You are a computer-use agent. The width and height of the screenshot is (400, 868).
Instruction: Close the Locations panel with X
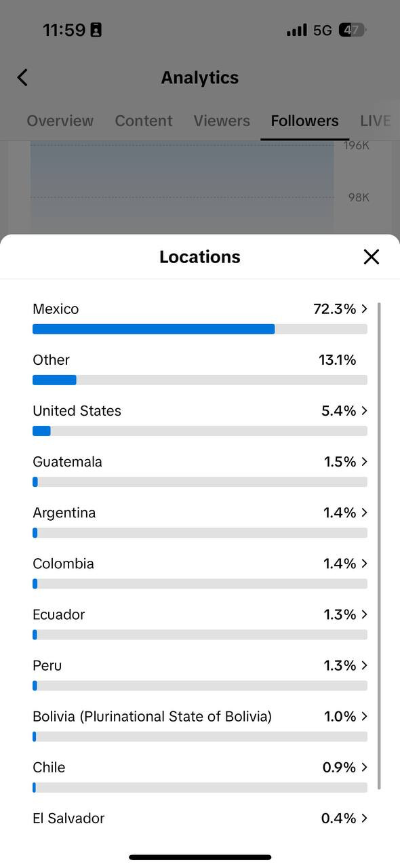coord(371,256)
